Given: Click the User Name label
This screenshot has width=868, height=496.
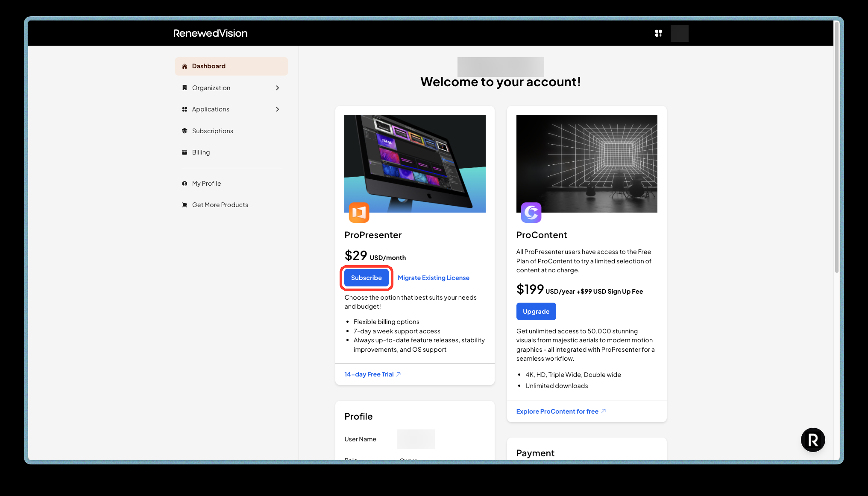Looking at the screenshot, I should (x=360, y=439).
